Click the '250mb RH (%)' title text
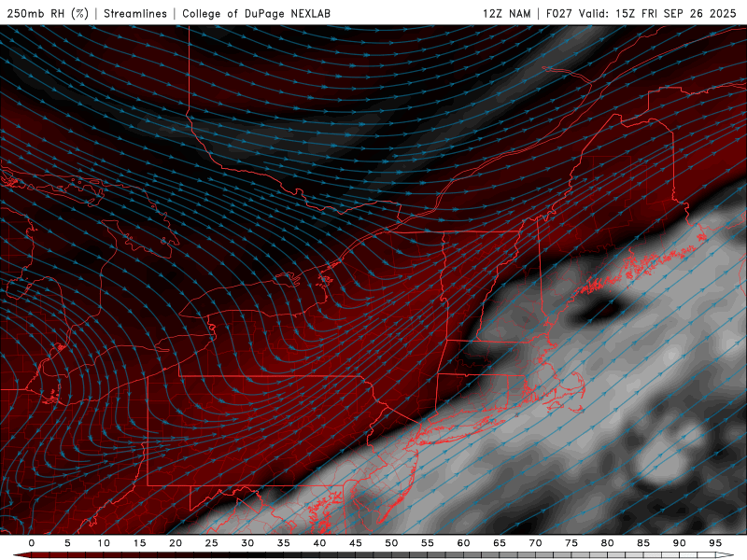 point(48,13)
